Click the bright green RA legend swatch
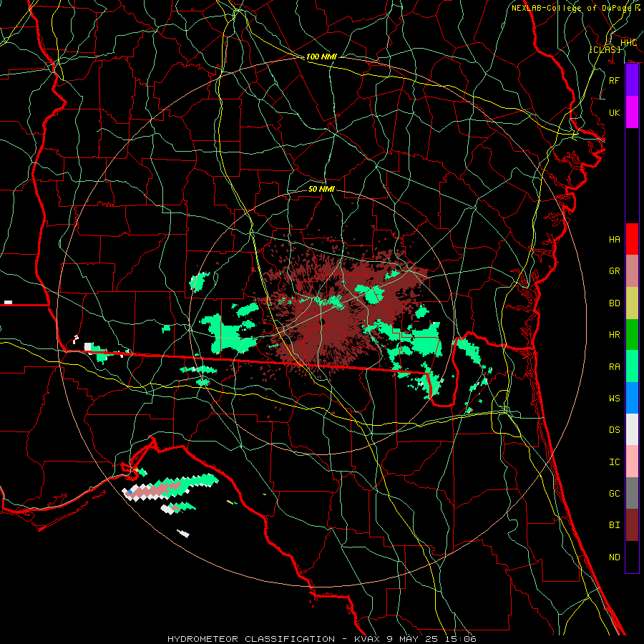The width and height of the screenshot is (644, 644). click(632, 366)
